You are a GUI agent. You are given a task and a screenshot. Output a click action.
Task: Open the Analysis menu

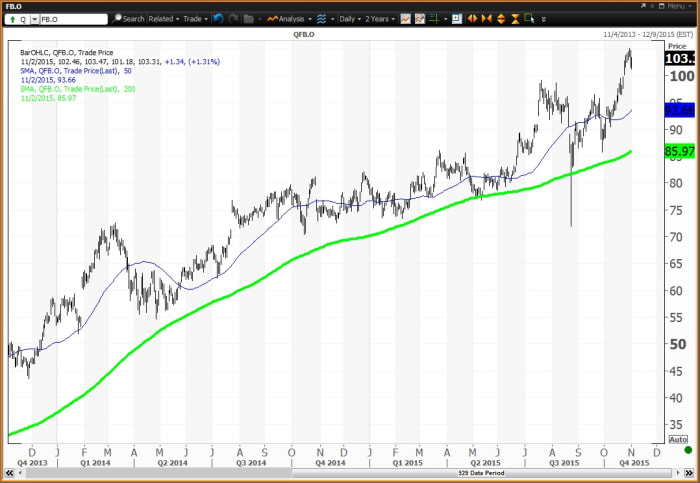tap(293, 19)
